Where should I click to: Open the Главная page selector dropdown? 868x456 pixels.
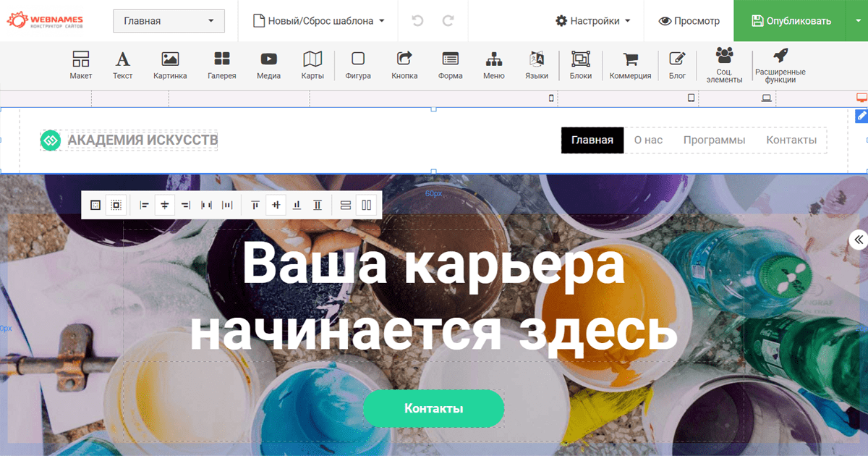click(x=169, y=21)
